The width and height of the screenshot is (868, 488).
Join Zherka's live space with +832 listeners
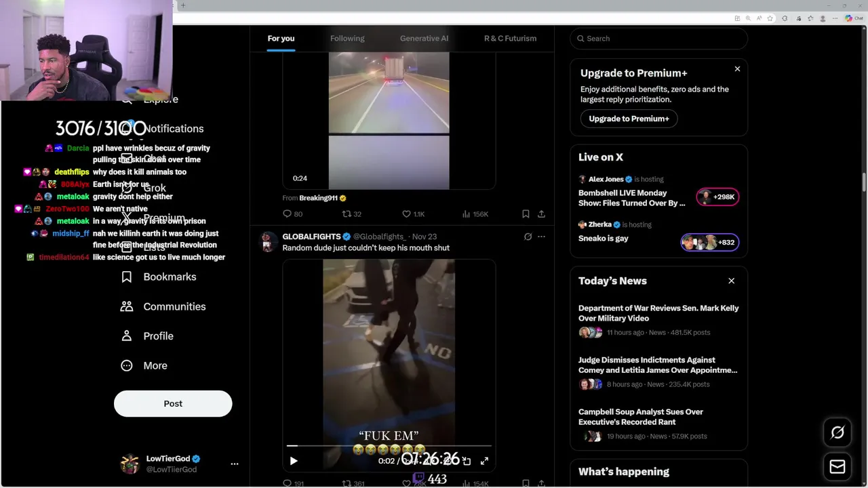pos(709,242)
